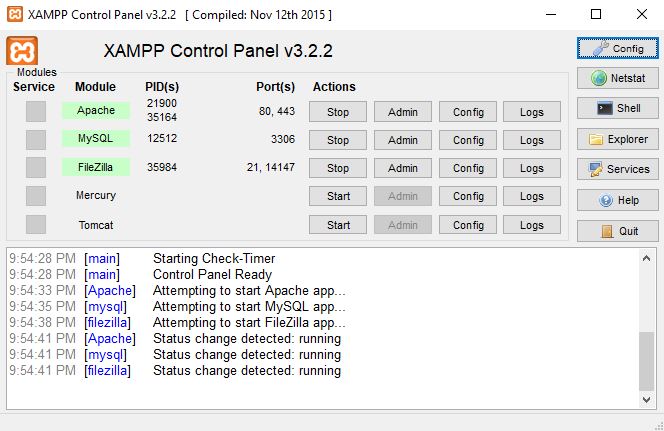Click the XAMPP title bar icon

15,14
